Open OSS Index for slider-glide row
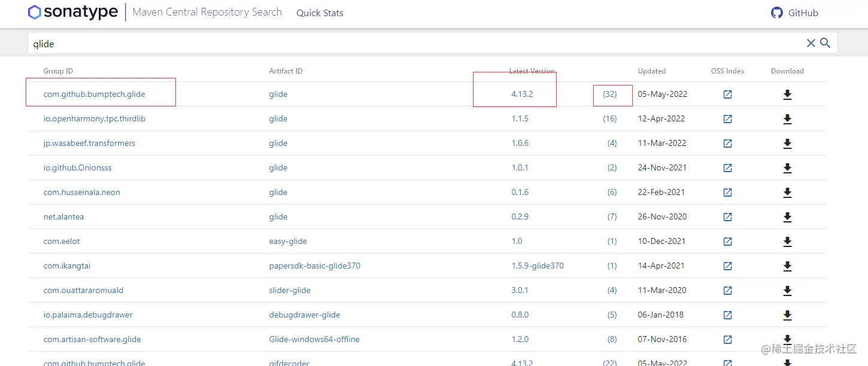 727,291
